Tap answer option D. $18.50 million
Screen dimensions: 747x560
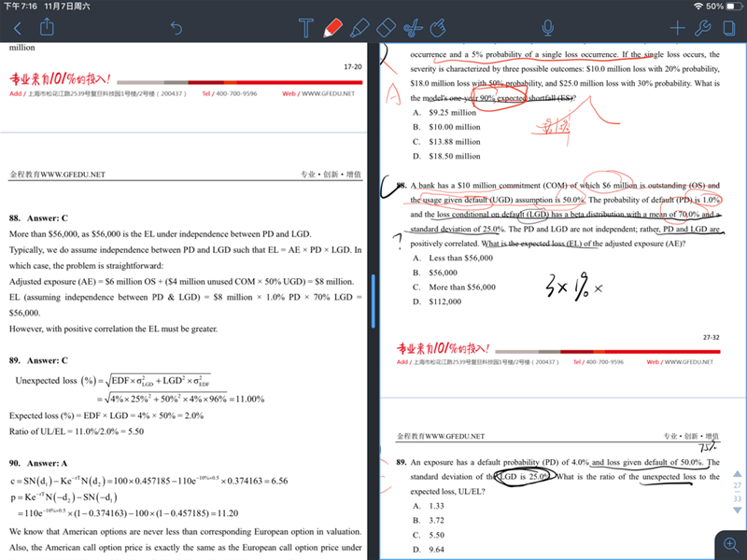pos(446,156)
